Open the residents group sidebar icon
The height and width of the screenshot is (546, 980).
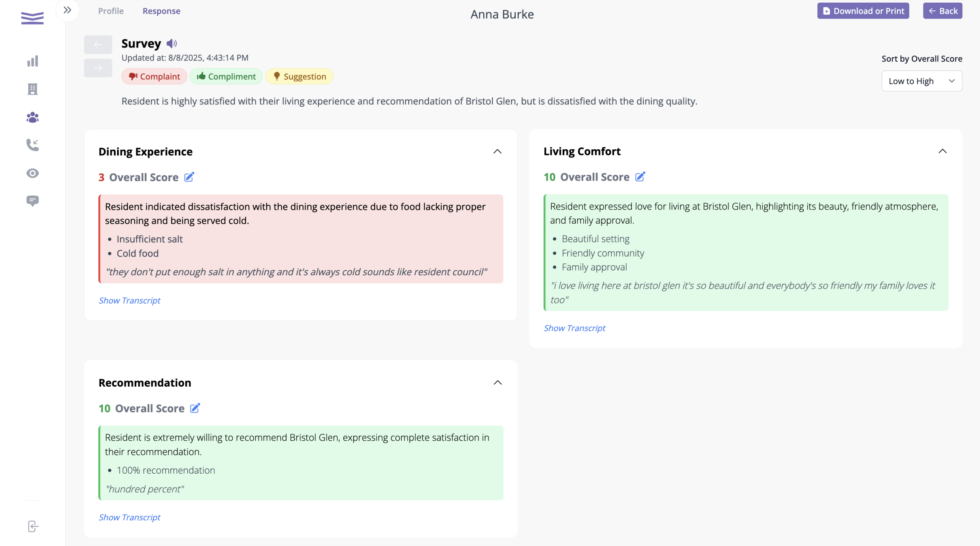(33, 117)
